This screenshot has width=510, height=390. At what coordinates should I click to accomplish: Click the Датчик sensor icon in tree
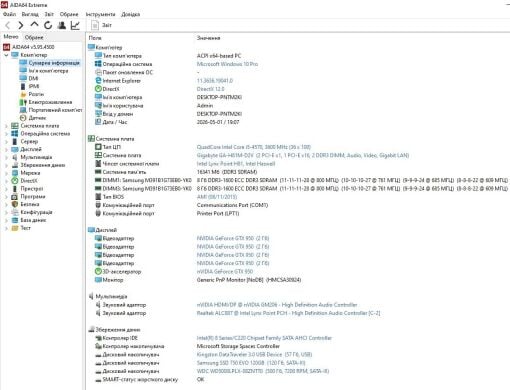23,118
